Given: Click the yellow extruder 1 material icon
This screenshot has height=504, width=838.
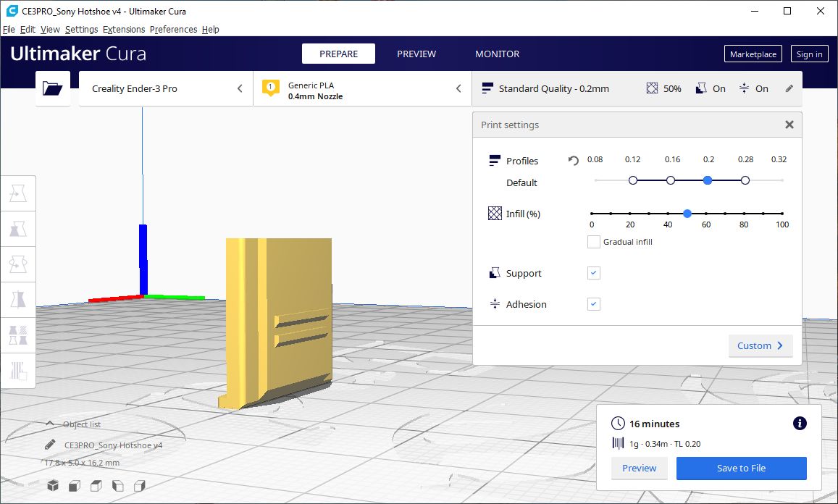Looking at the screenshot, I should pos(270,88).
